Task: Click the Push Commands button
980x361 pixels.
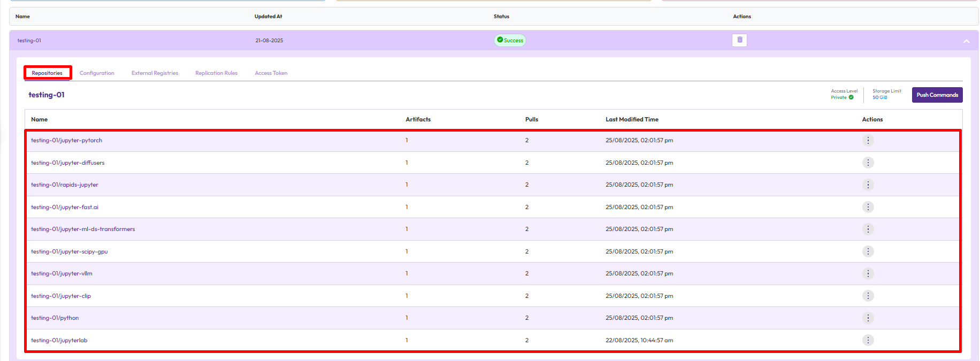Action: point(937,95)
